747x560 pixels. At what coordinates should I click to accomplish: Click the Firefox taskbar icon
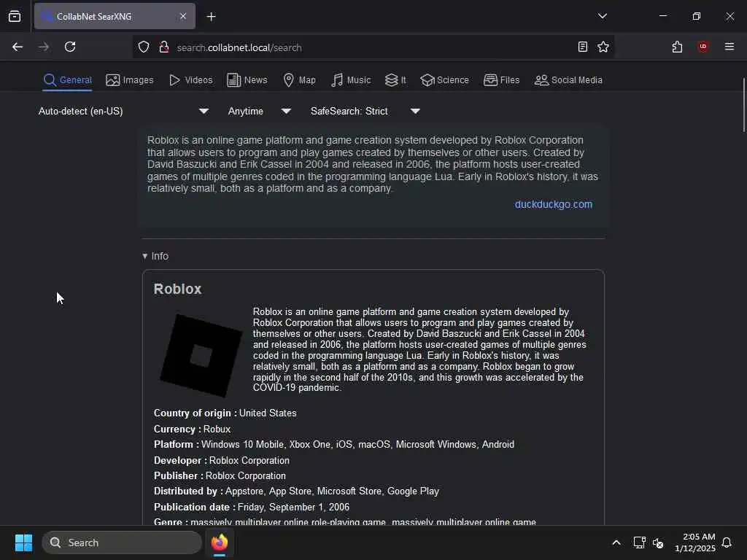(x=220, y=542)
